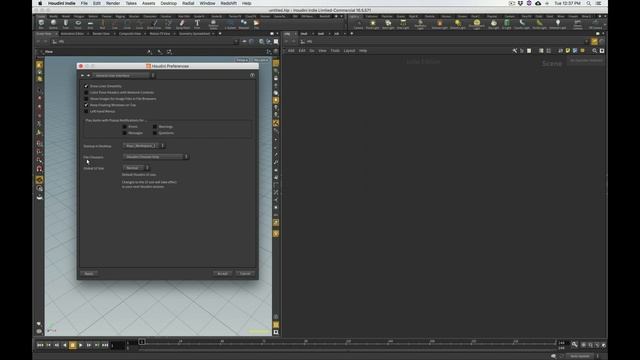Select the Line shelf tool
Screen dimensions: 640x360
pyautogui.click(x=115, y=24)
